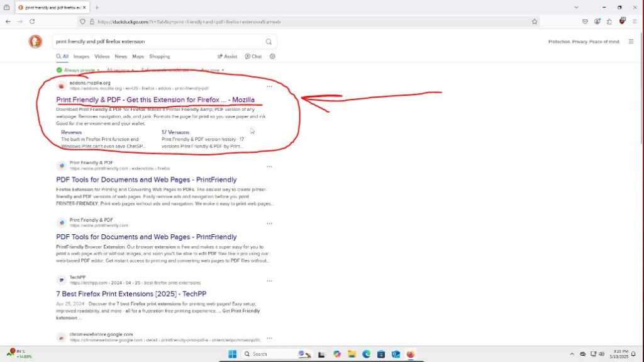Open the Firefox account icon
Viewport: 644px width, 362px height.
tap(597, 21)
